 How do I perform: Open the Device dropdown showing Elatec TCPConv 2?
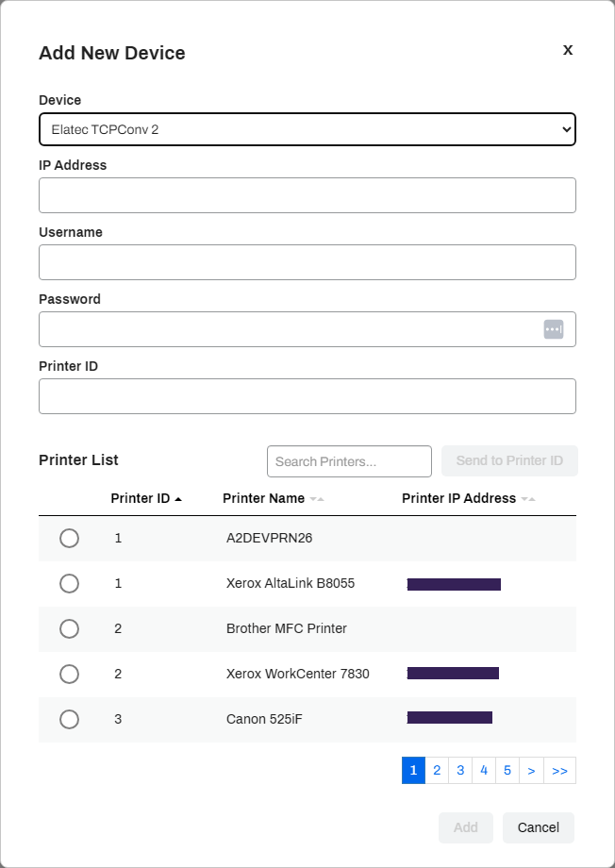[x=307, y=129]
